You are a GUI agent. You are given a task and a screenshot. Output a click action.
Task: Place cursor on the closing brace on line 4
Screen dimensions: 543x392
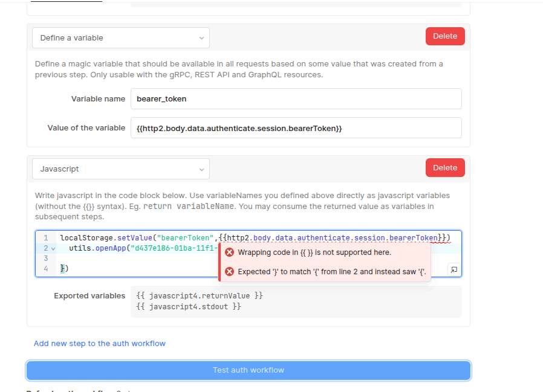click(62, 269)
